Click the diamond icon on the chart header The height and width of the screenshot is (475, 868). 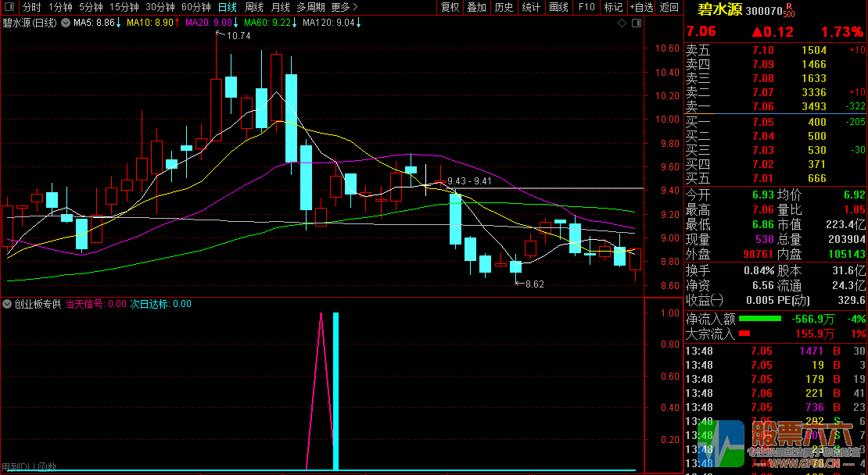click(x=622, y=23)
